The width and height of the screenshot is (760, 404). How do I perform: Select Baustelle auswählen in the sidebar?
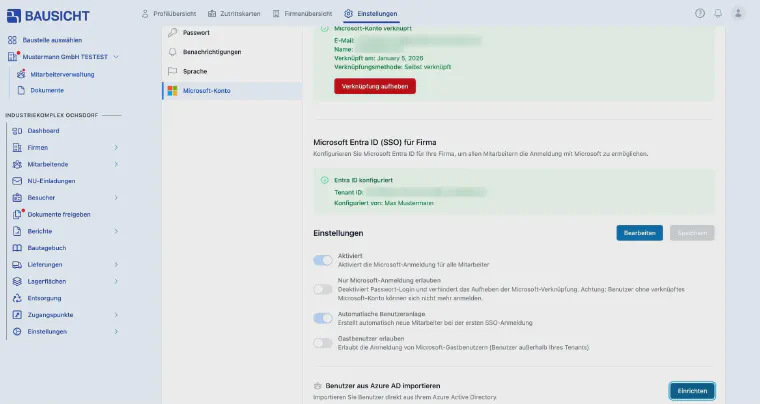pyautogui.click(x=52, y=40)
